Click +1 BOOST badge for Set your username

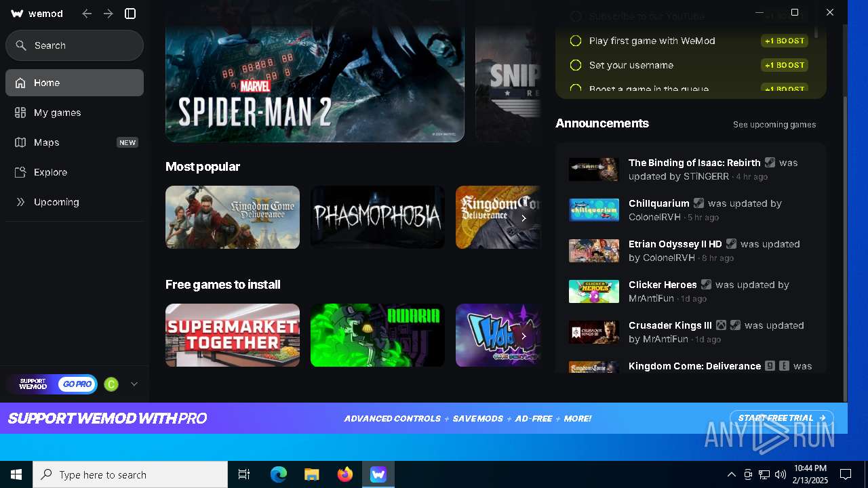click(x=785, y=65)
